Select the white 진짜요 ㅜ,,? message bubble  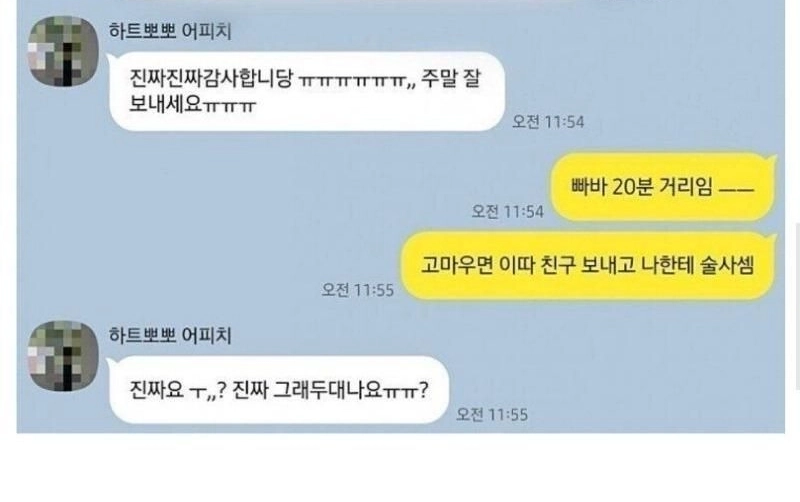point(279,390)
